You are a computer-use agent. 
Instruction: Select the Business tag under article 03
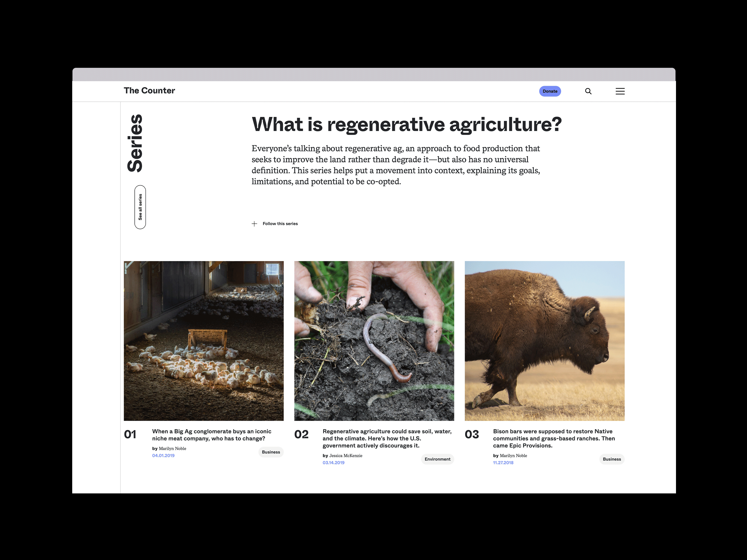(612, 459)
